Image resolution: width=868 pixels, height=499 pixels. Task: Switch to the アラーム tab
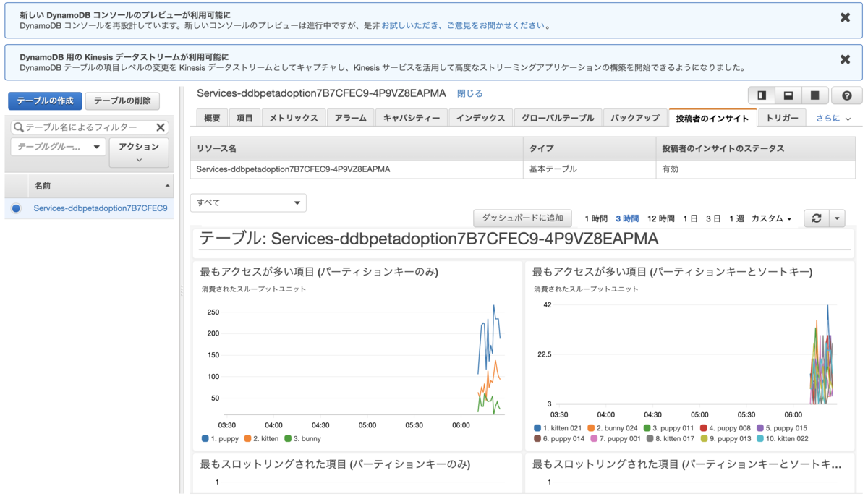(x=351, y=118)
